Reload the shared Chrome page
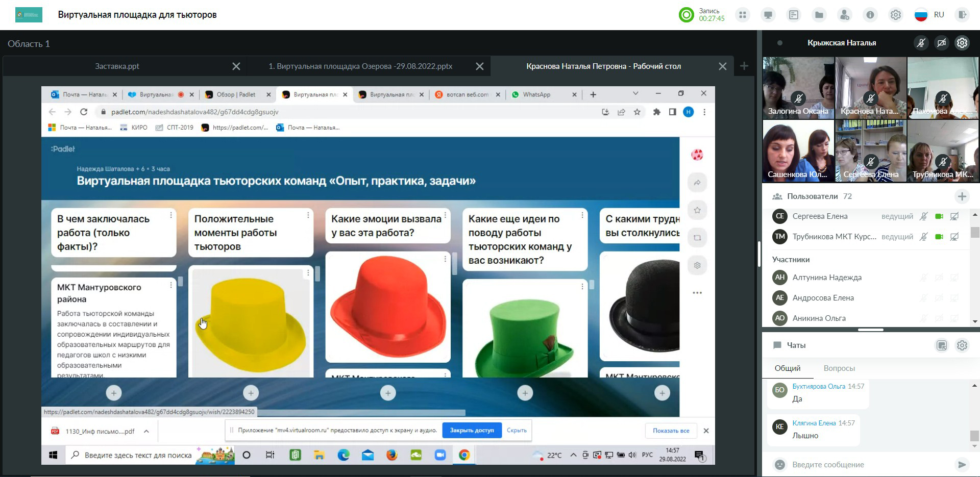Viewport: 980px width, 477px height. (84, 112)
